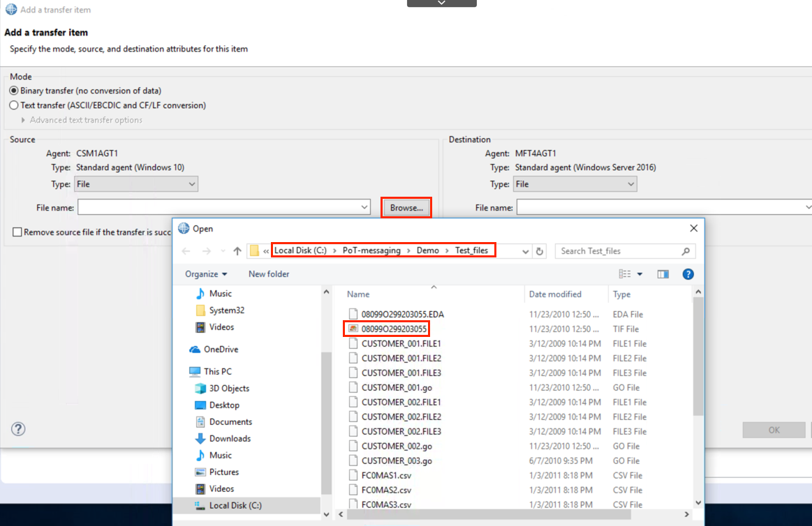Click the OK button
Screen dimensions: 812x526
tap(774, 430)
